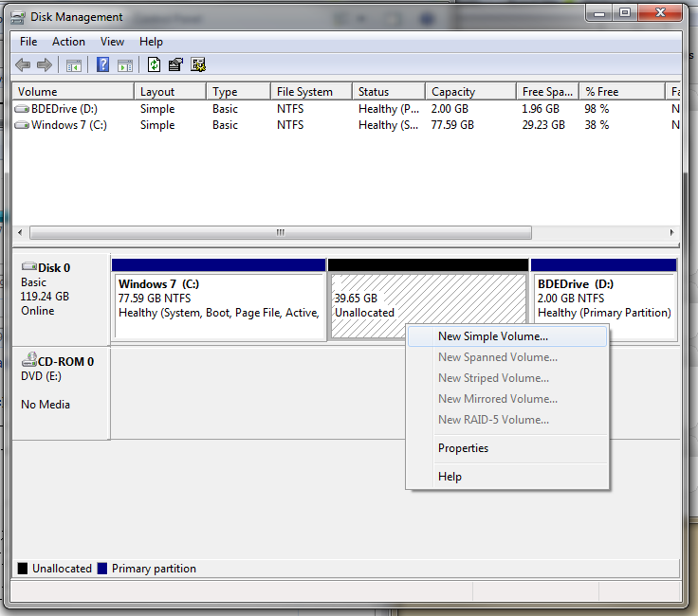Sort by the Capacity column header

(x=470, y=92)
